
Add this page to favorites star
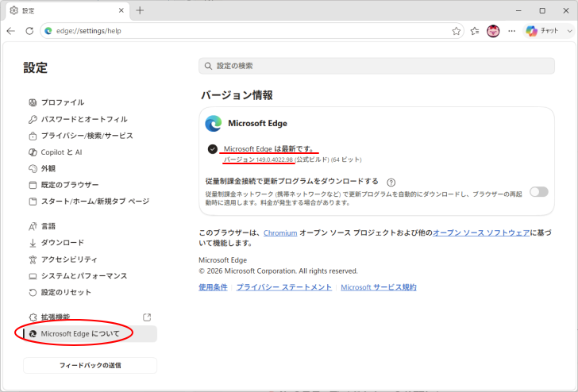[456, 31]
